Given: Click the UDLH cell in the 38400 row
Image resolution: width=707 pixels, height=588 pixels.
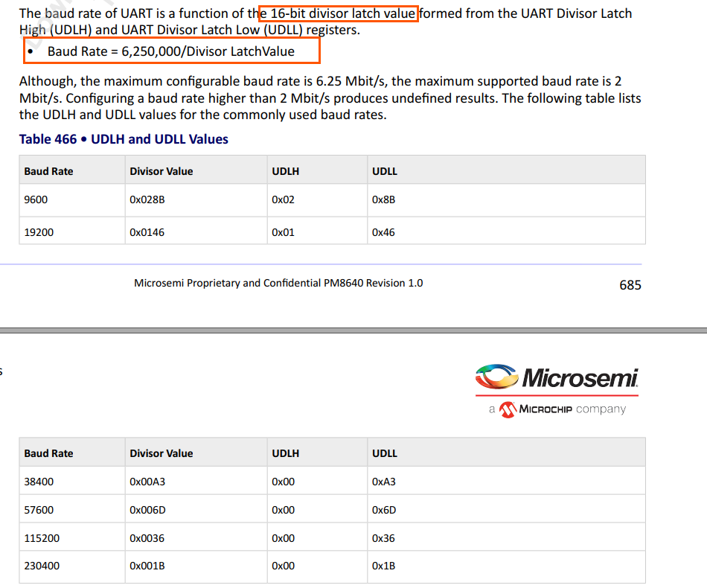Looking at the screenshot, I should point(318,482).
